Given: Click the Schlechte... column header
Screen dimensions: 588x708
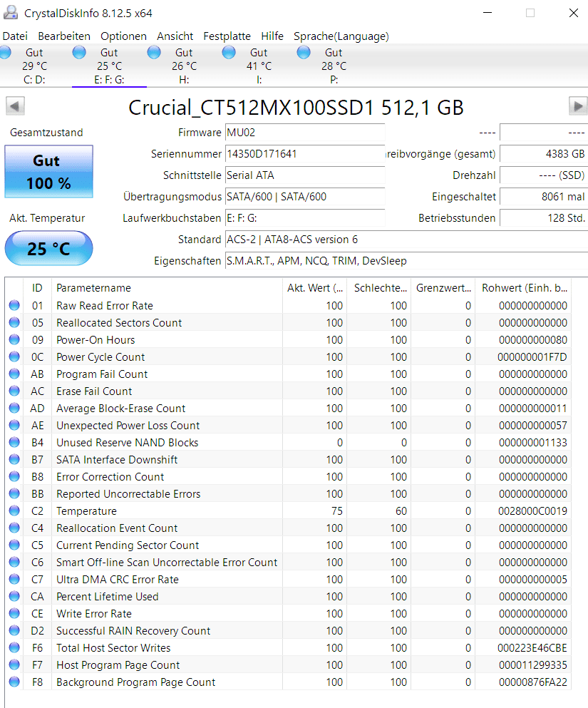Looking at the screenshot, I should pos(379,288).
